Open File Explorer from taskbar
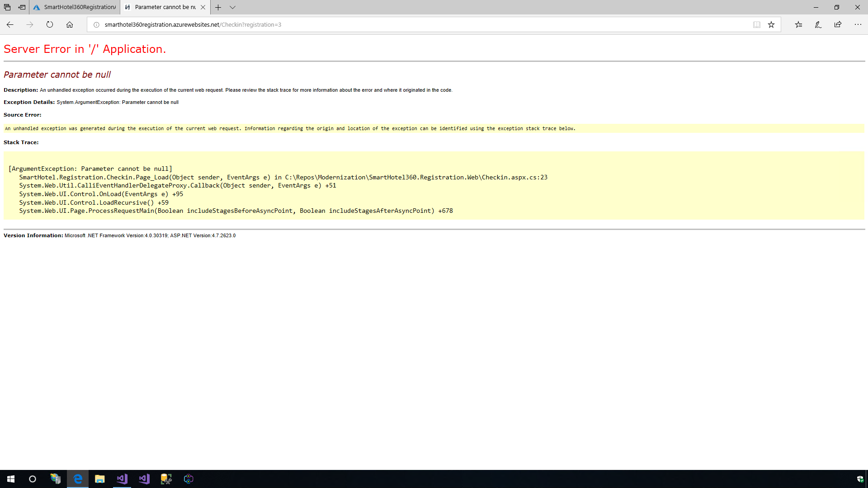Screen dimensions: 868x488 99,479
